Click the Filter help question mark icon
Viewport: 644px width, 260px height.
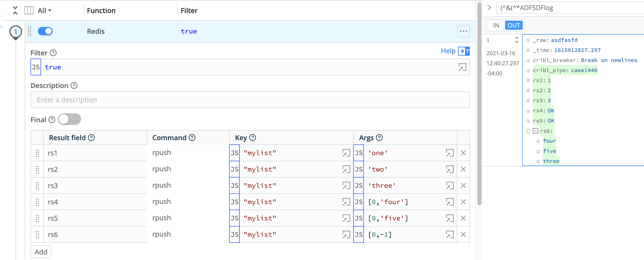pyautogui.click(x=53, y=53)
